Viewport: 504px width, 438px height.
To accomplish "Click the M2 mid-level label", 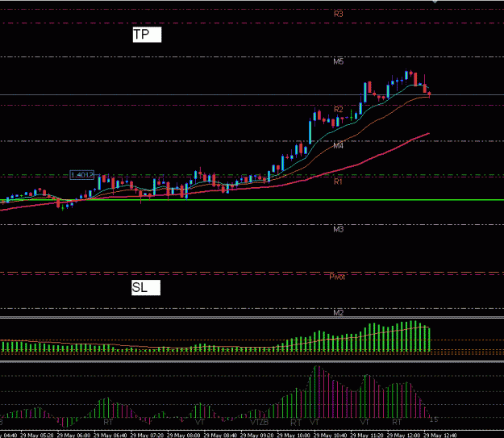I will (x=339, y=313).
